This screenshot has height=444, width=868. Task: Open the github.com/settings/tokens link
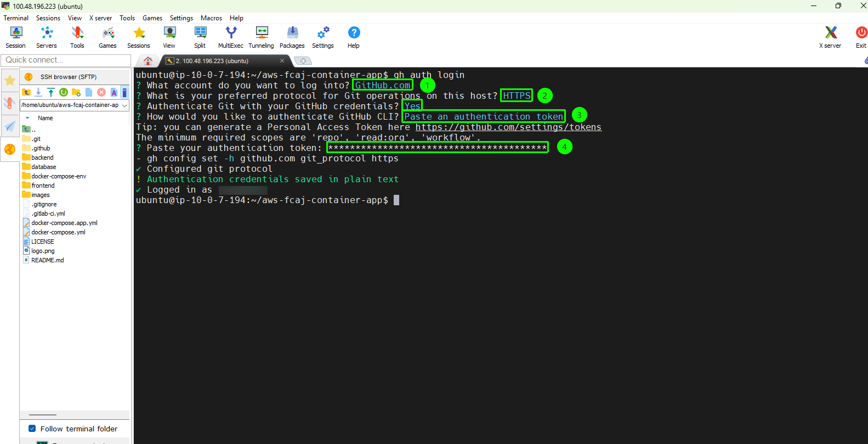pyautogui.click(x=508, y=127)
